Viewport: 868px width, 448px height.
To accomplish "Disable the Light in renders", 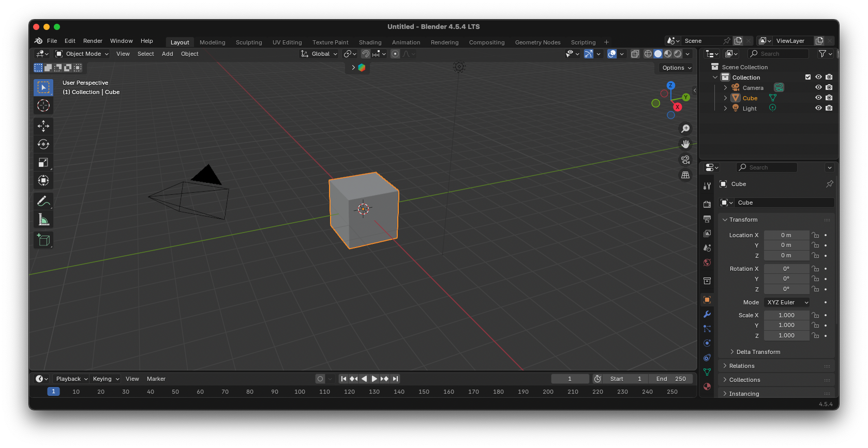I will point(829,108).
